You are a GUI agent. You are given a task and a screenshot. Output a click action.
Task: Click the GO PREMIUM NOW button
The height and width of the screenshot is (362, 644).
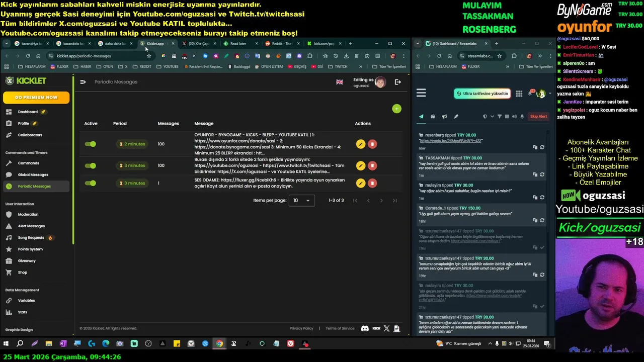click(36, 97)
